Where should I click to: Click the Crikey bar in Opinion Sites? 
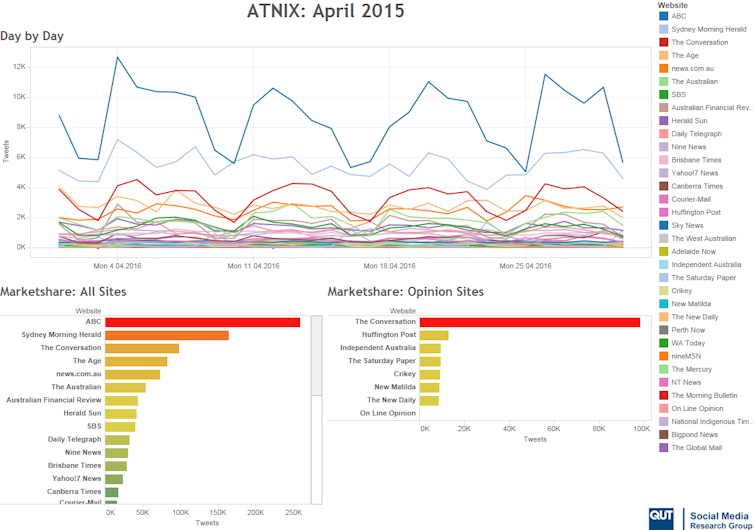(430, 375)
